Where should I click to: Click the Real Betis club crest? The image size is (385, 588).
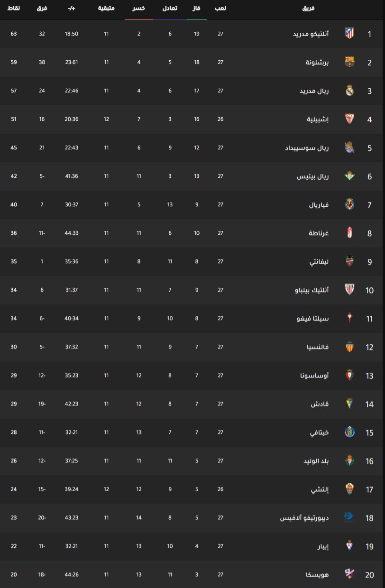[349, 176]
